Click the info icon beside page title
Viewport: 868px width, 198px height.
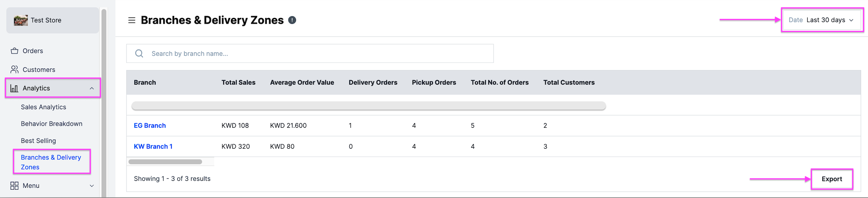292,20
